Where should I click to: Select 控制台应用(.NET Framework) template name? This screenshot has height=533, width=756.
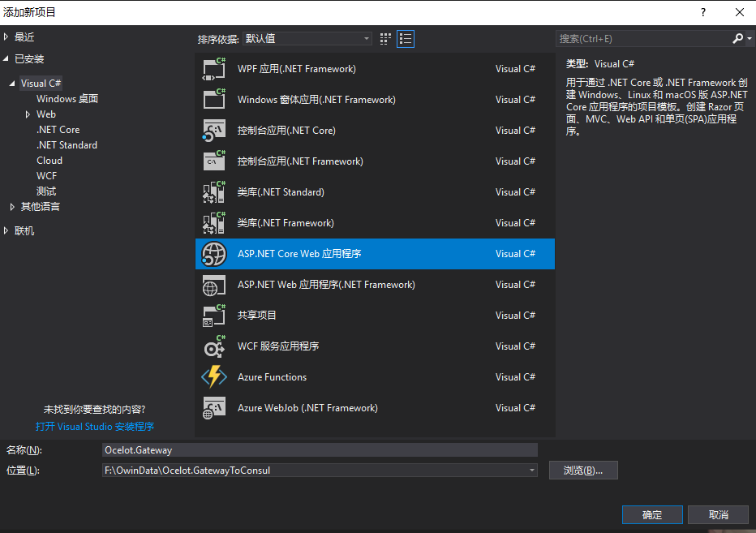coord(300,161)
